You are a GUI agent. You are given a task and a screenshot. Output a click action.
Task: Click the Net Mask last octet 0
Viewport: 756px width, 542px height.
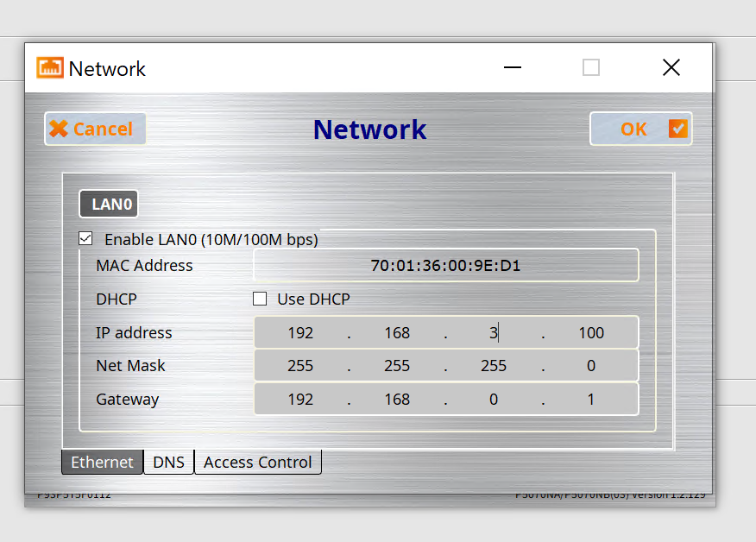(x=591, y=366)
